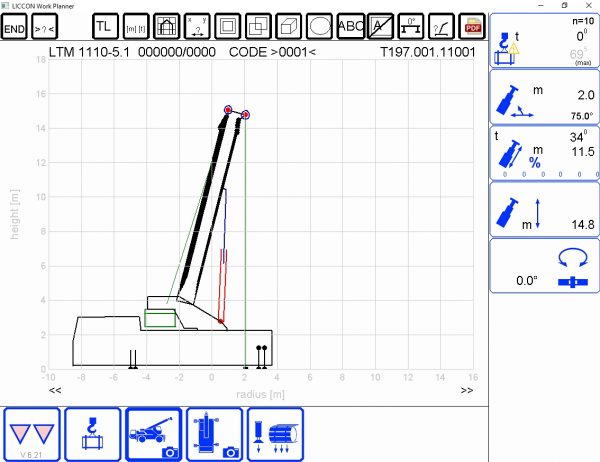
Task: Select the hook height 14.8 m panel
Action: 544,209
